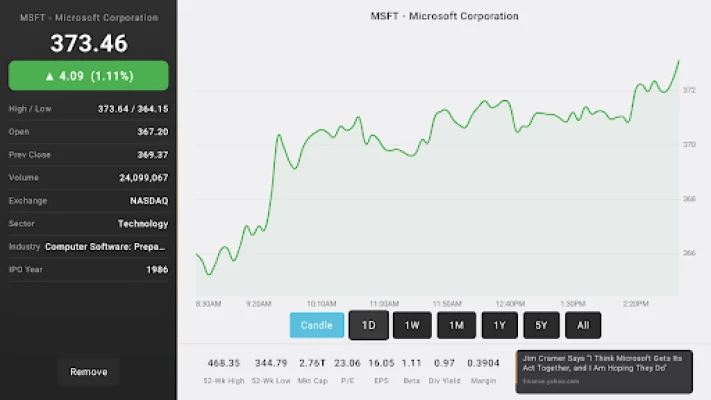This screenshot has width=711, height=400.
Task: Switch chart to 1M range
Action: 456,325
